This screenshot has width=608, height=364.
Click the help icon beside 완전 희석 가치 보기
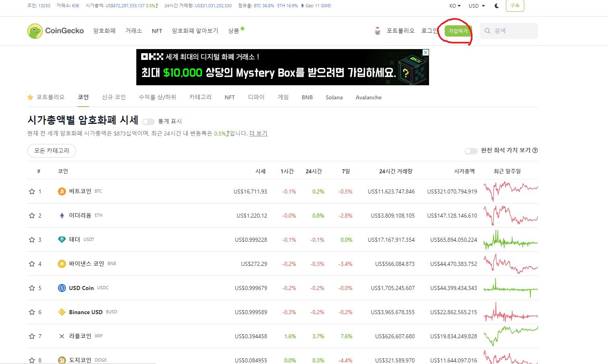click(x=535, y=150)
